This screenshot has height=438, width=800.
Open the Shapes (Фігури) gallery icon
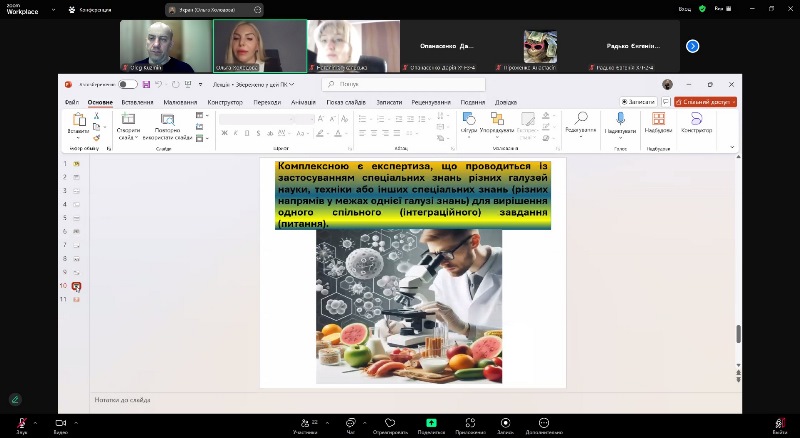[468, 120]
